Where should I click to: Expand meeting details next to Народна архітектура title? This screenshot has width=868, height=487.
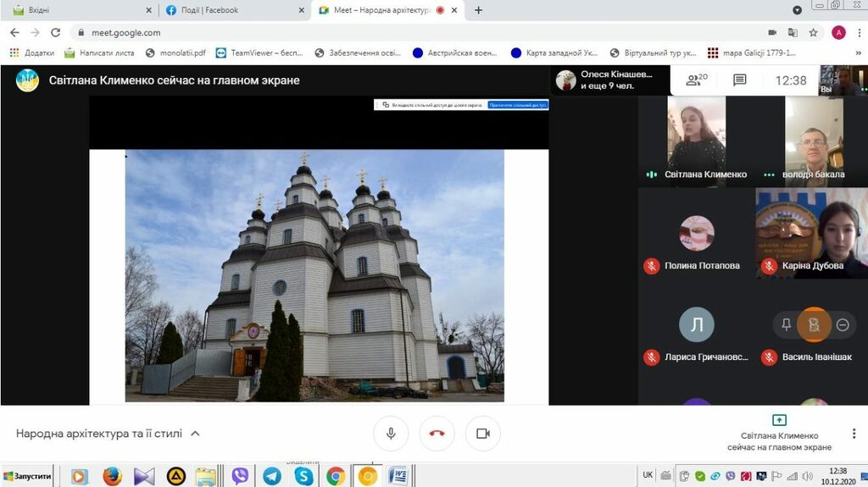tap(195, 434)
